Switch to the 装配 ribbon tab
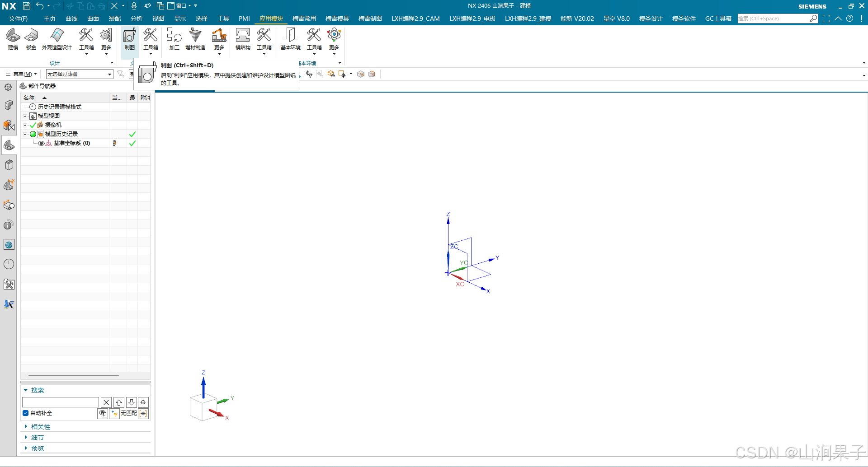 (115, 19)
